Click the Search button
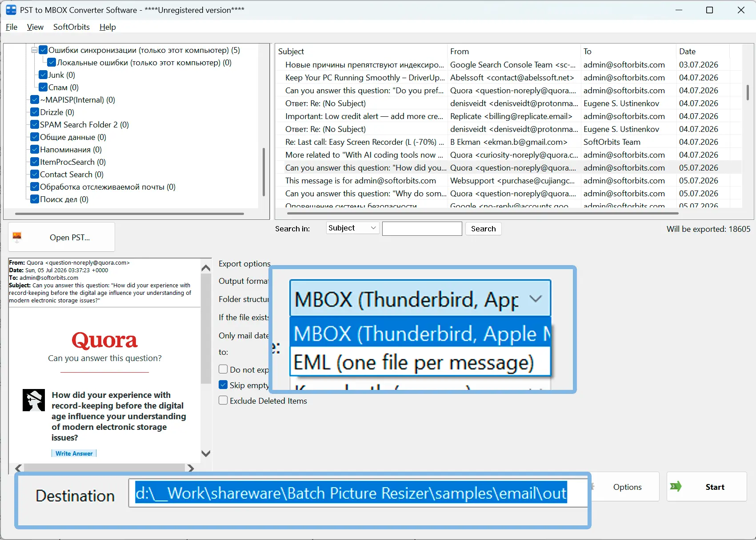756x540 pixels. click(483, 229)
